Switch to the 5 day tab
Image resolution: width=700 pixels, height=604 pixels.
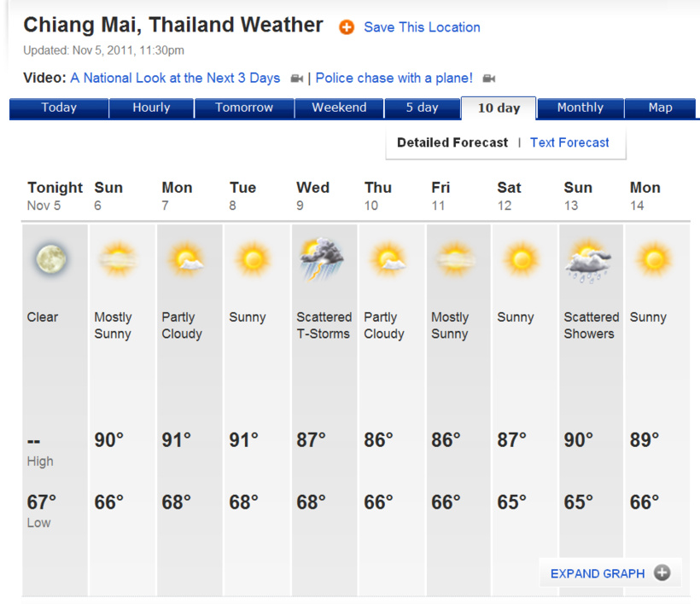click(x=422, y=108)
